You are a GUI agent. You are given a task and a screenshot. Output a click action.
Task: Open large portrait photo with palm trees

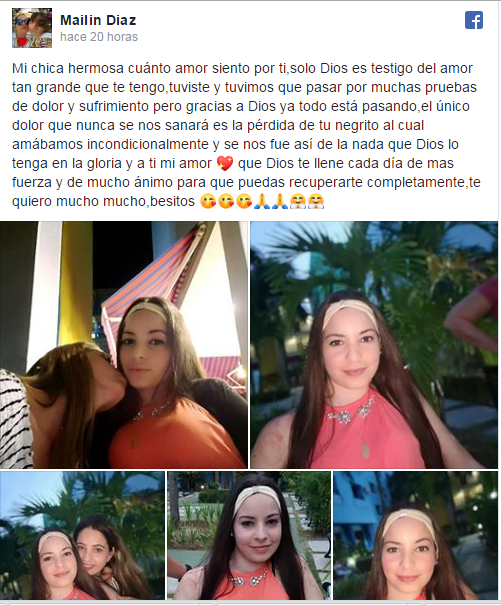[x=374, y=345]
